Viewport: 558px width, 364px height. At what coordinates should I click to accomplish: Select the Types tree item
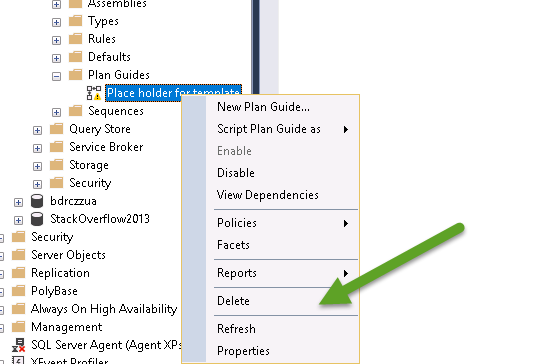point(103,21)
